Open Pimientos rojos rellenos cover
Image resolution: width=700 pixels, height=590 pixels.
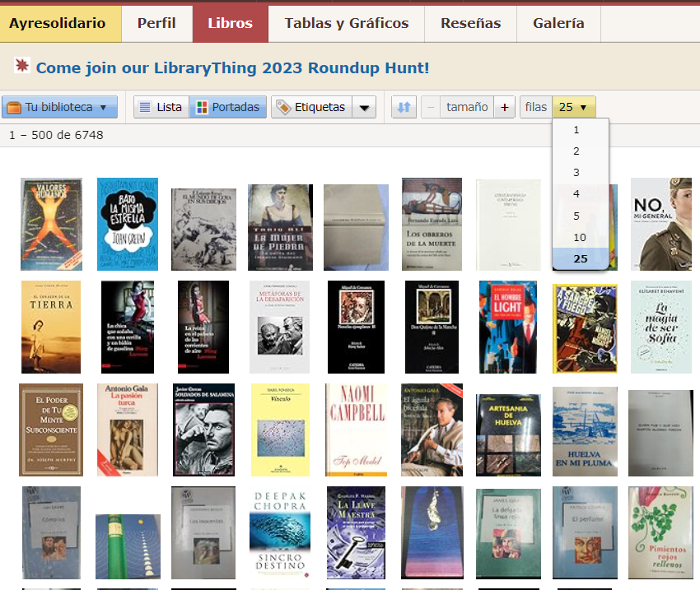coord(660,533)
